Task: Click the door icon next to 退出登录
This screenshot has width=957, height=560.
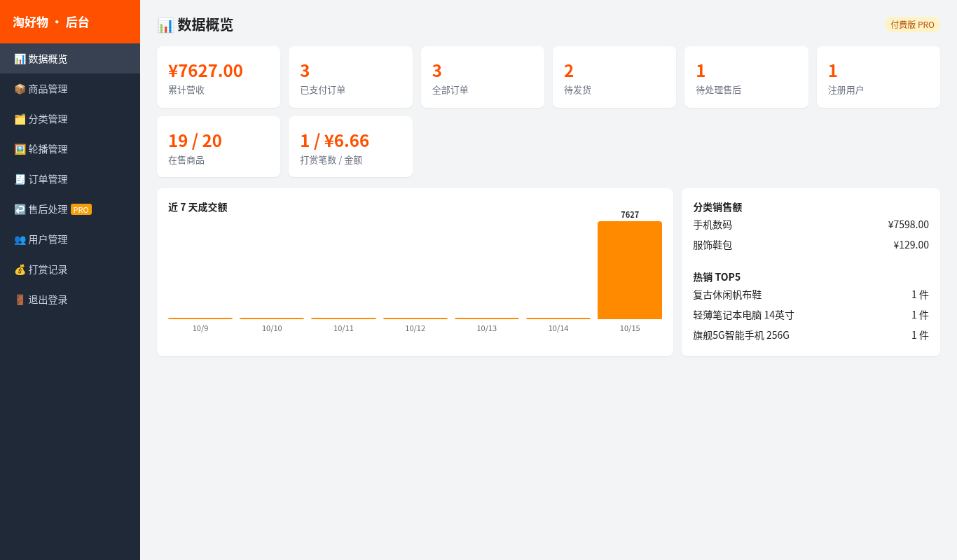Action: pyautogui.click(x=20, y=300)
